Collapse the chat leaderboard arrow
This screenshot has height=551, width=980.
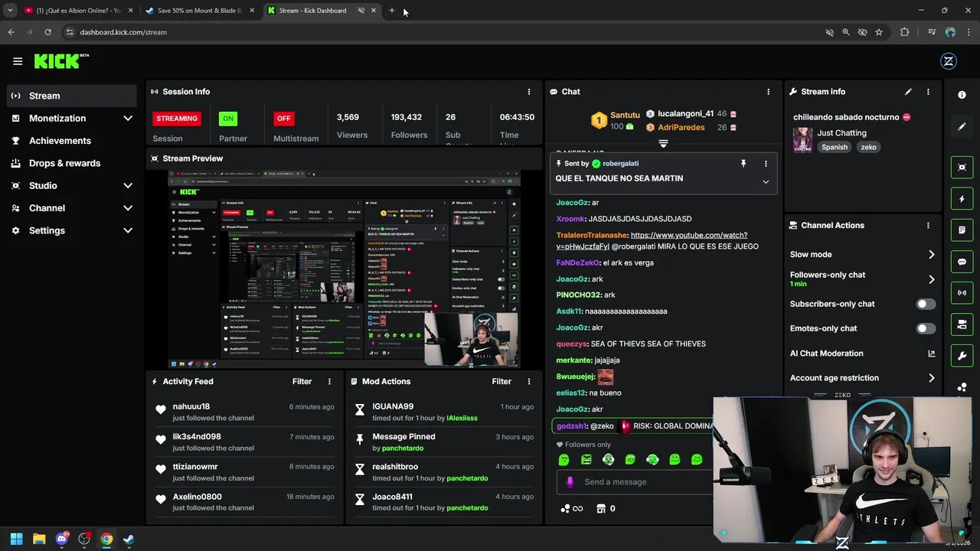coord(663,143)
